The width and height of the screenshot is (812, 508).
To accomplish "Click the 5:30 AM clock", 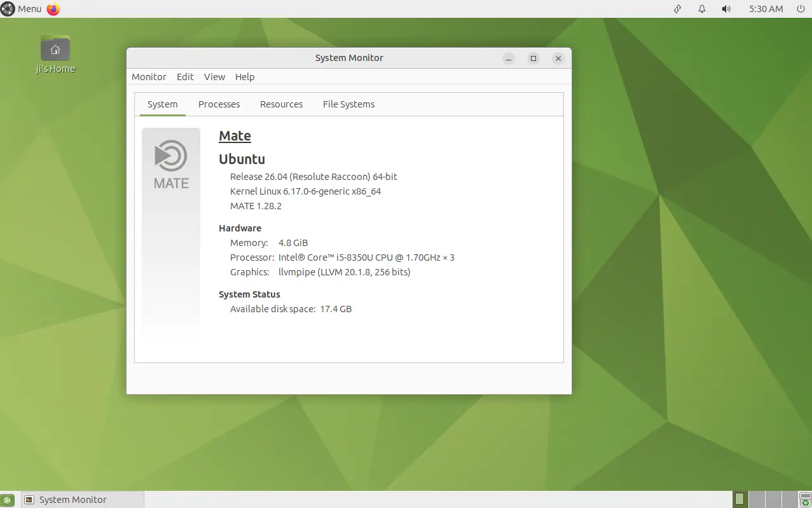I will [x=766, y=9].
